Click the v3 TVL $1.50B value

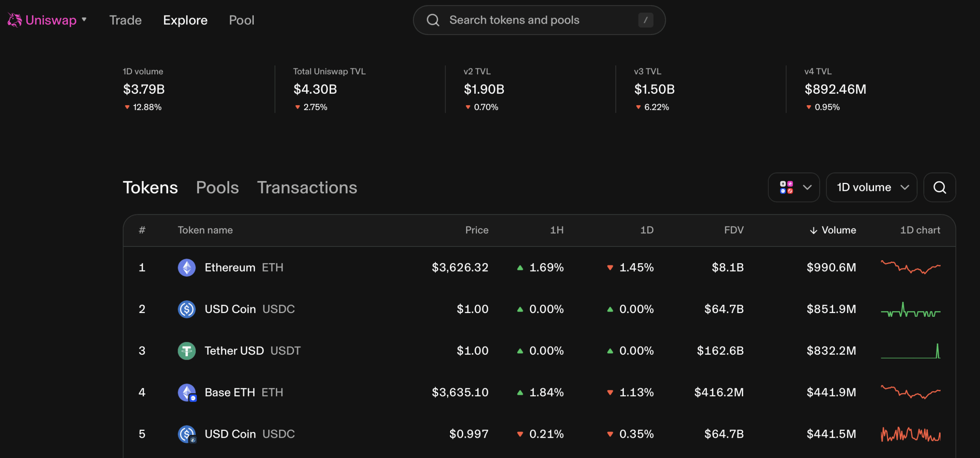[x=654, y=89]
